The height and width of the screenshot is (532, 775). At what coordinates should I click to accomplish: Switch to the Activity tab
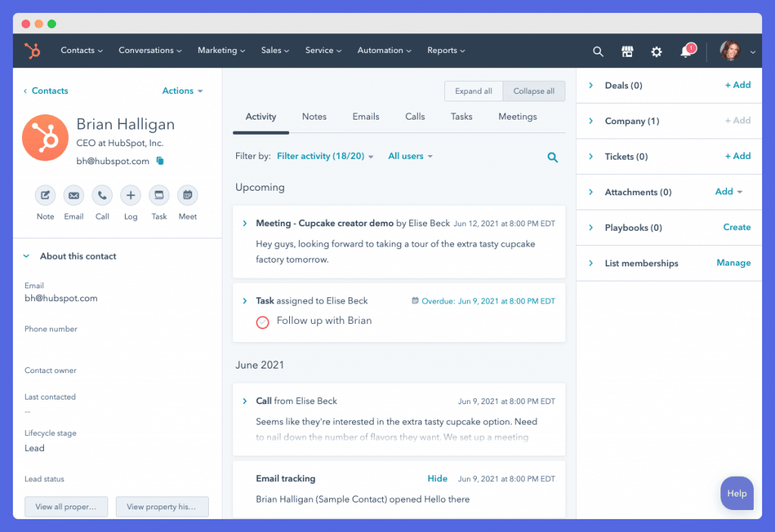(x=261, y=117)
